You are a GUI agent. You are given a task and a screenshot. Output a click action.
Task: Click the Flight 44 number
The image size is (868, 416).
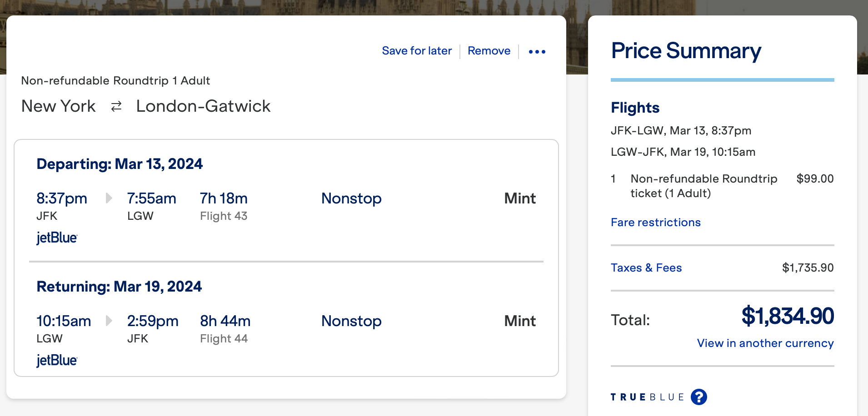[x=224, y=338]
